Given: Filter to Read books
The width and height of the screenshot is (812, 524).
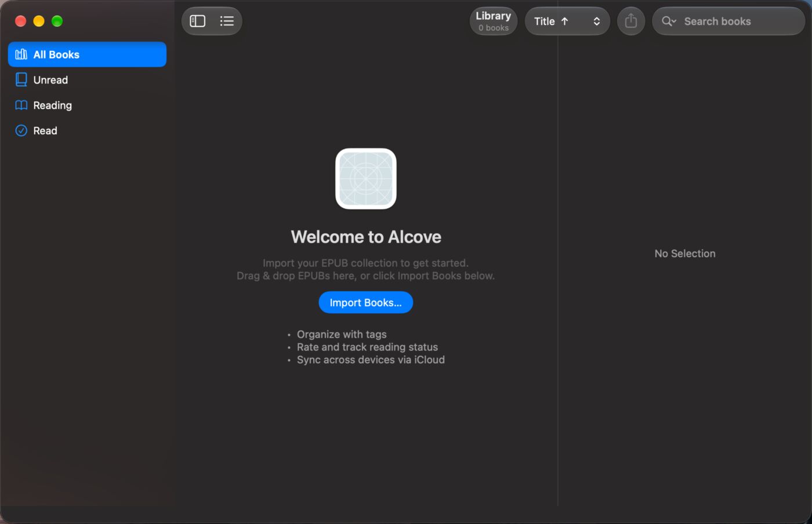Looking at the screenshot, I should tap(87, 131).
